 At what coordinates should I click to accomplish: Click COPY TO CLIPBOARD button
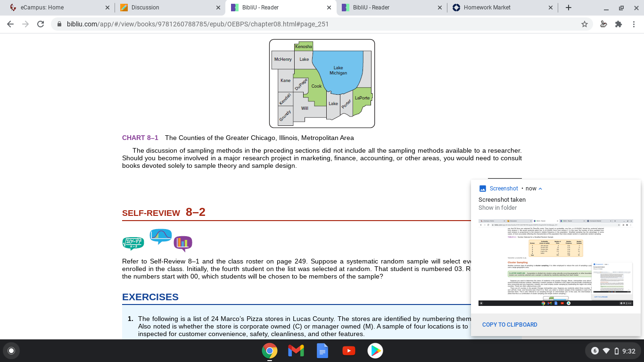510,325
